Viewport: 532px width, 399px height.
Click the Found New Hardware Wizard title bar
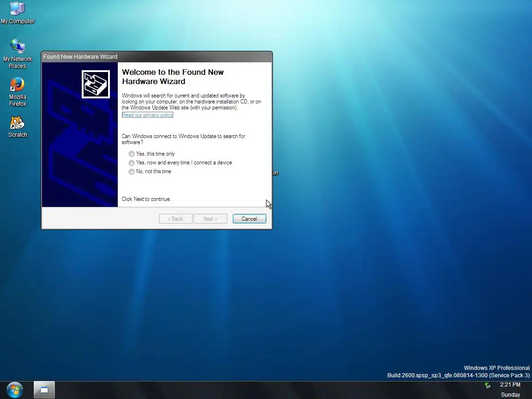coord(157,57)
